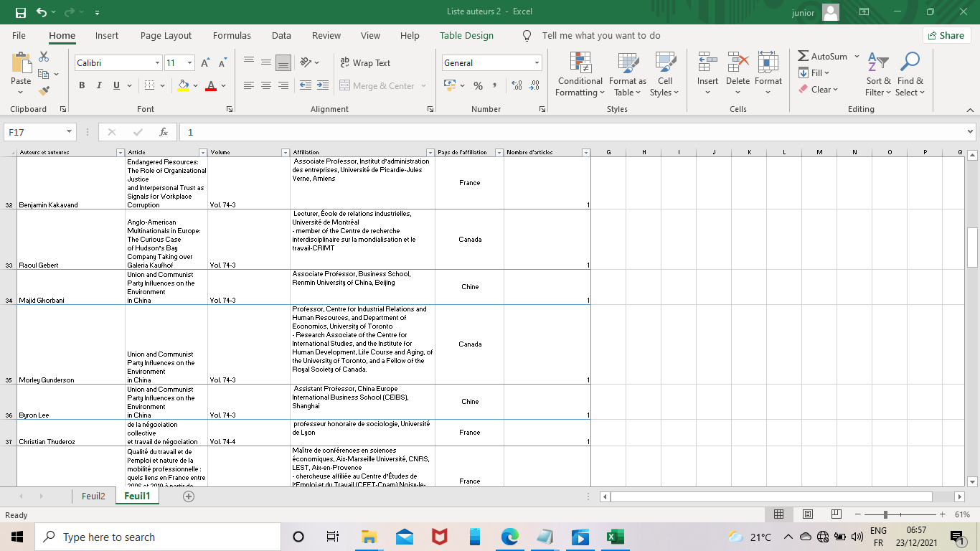Open filter dropdown for Volume column

(285, 152)
